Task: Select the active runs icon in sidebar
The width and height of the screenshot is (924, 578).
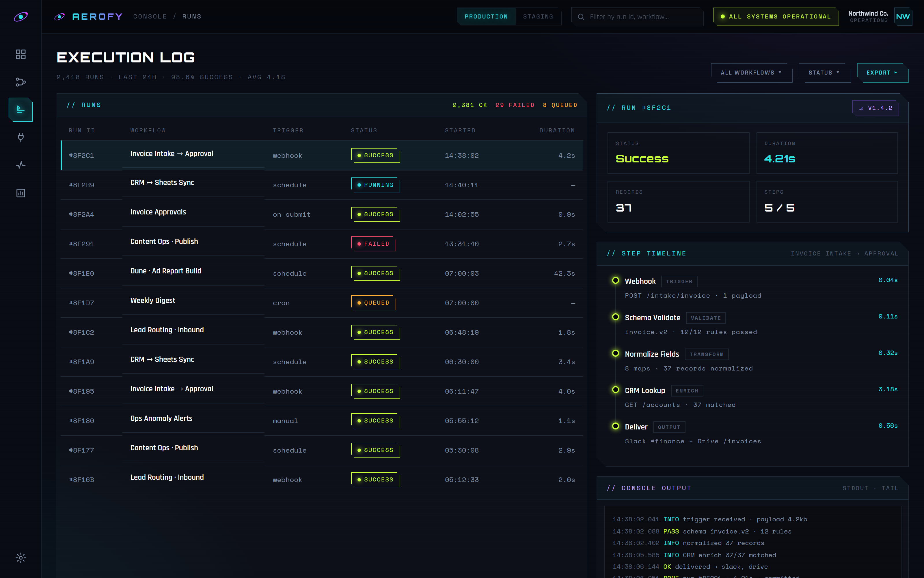Action: (x=21, y=110)
